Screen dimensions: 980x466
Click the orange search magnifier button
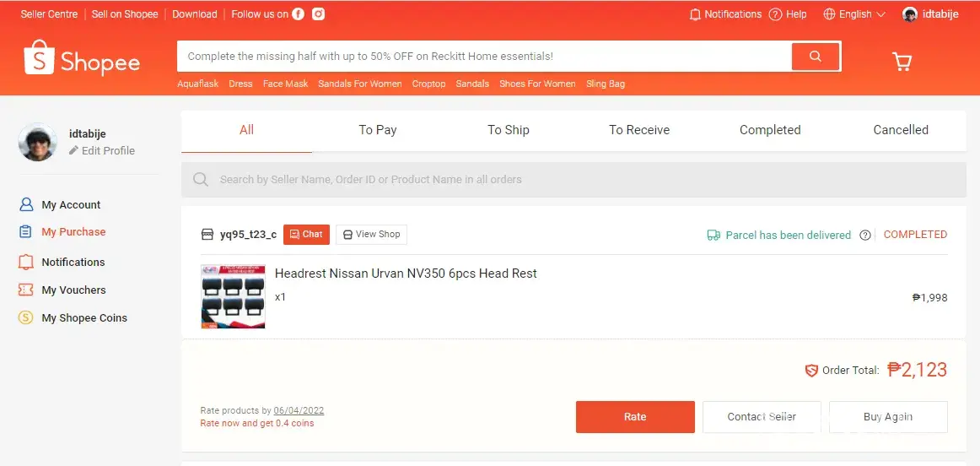(x=815, y=57)
